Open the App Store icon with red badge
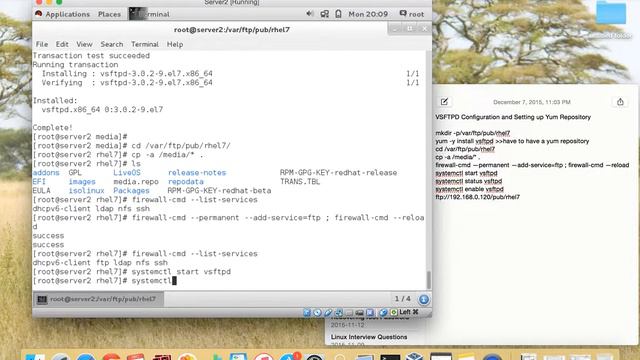 [290, 356]
